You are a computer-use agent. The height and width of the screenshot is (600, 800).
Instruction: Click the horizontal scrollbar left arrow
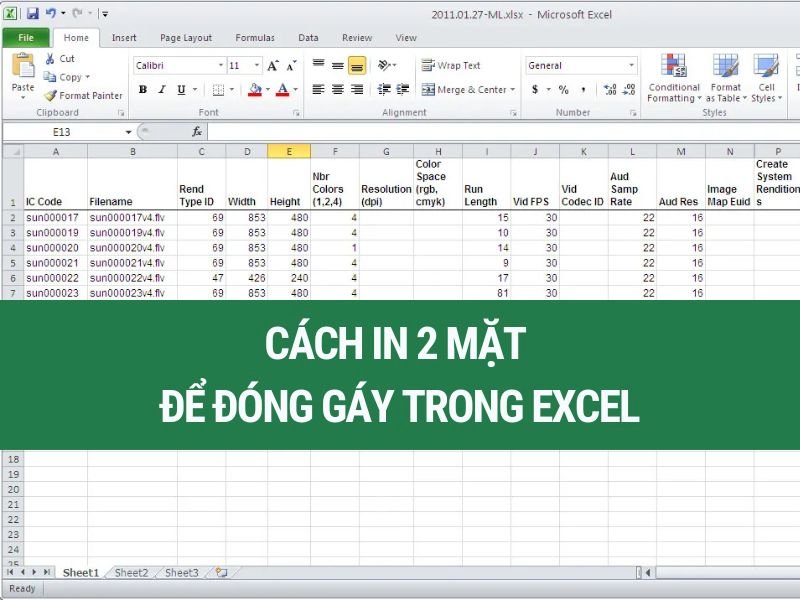click(648, 572)
